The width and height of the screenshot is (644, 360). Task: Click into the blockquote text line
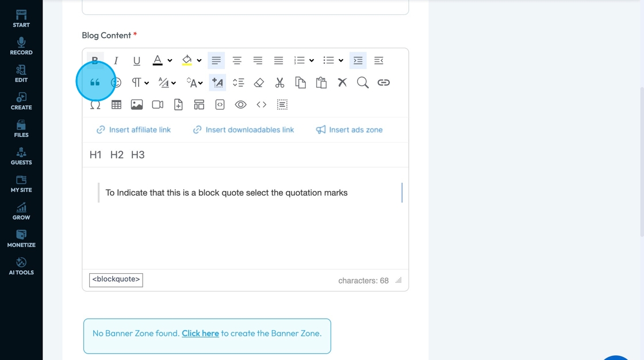[x=227, y=193]
